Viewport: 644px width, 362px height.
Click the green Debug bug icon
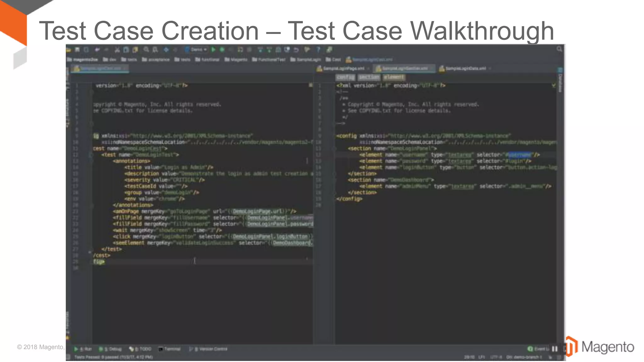[222, 50]
